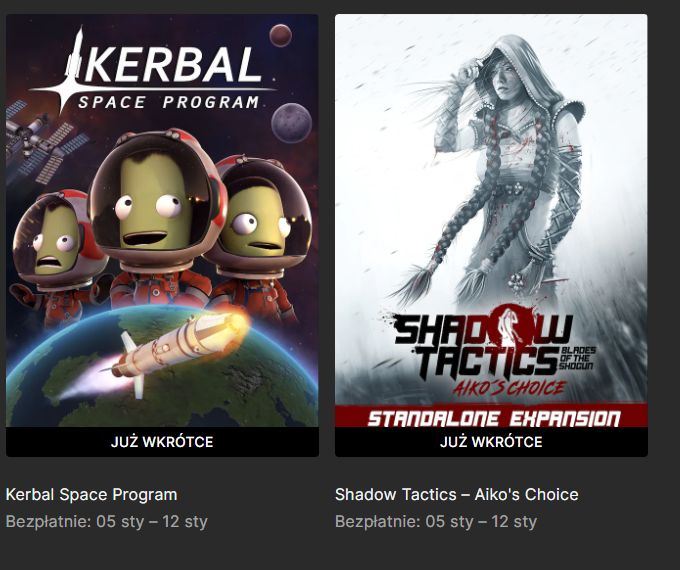Image resolution: width=680 pixels, height=570 pixels.
Task: Click the red STANDALONE EXPANSION strip
Action: point(491,416)
